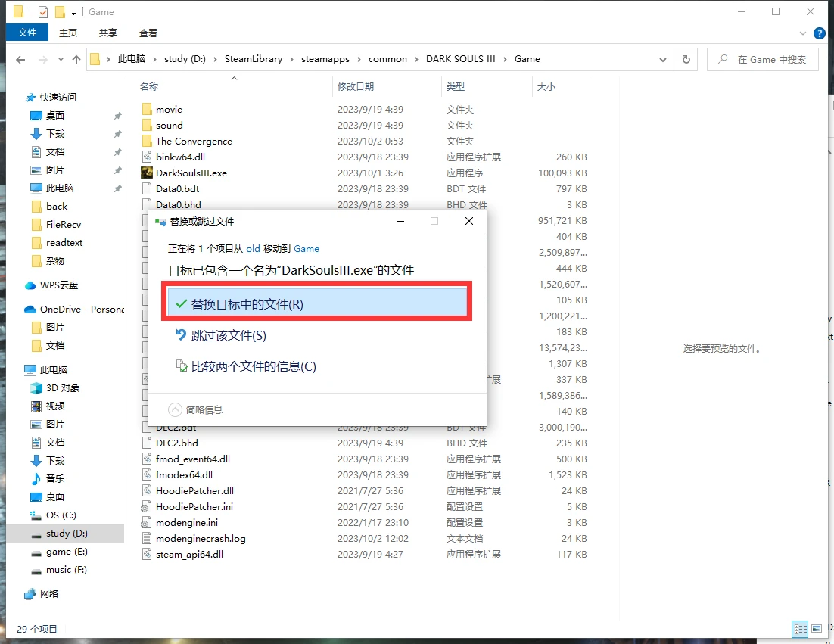This screenshot has width=834, height=644.
Task: Sort by 大小 column header
Action: tap(546, 87)
